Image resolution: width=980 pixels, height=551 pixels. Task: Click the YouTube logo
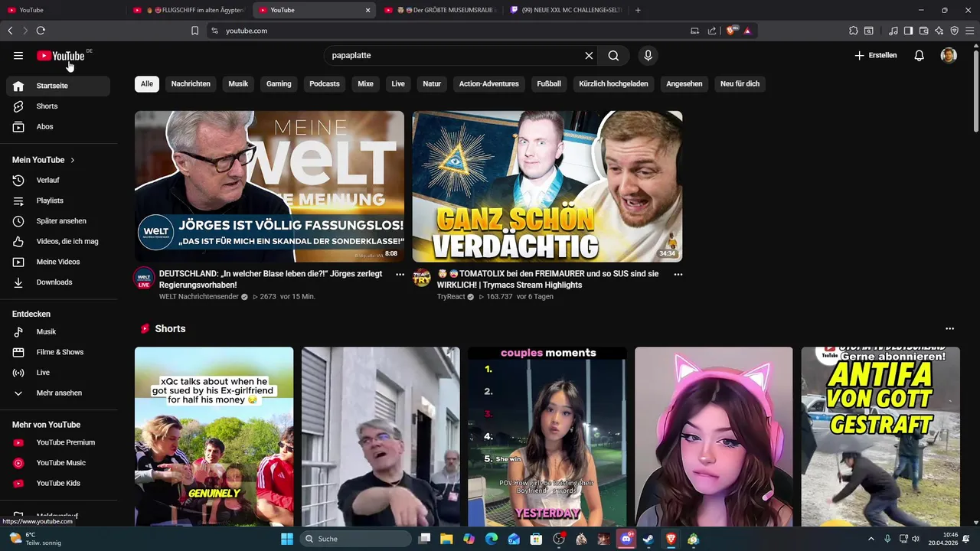[60, 55]
